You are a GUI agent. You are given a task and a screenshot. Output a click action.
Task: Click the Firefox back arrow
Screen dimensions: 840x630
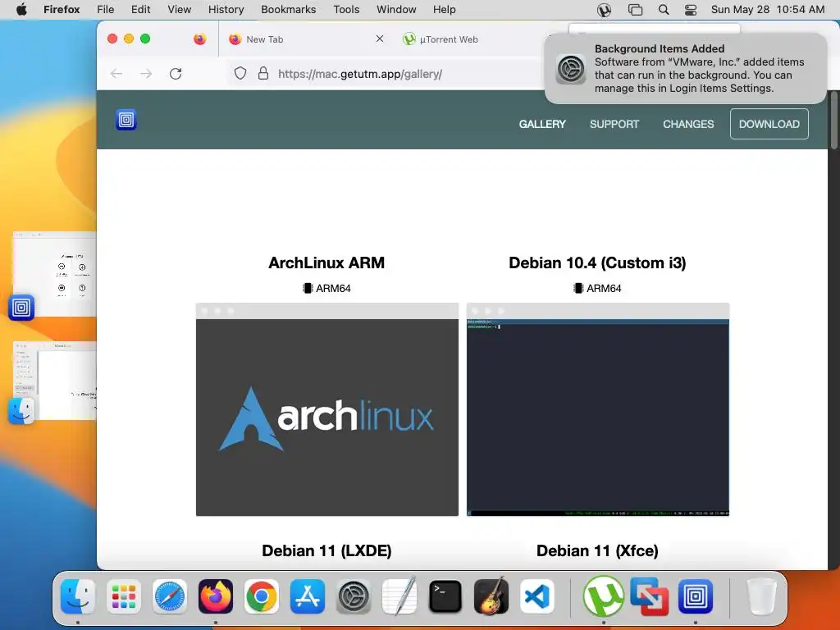[116, 74]
